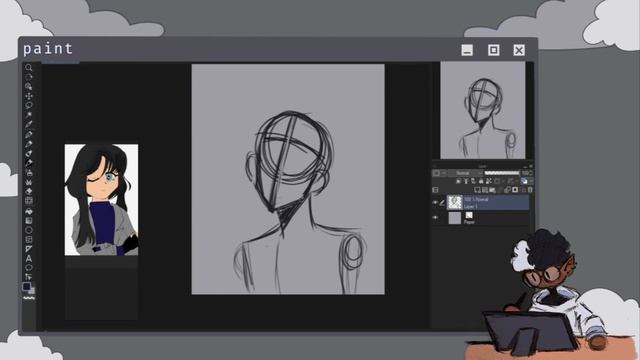
Task: Select the Brush tool
Action: click(x=29, y=153)
